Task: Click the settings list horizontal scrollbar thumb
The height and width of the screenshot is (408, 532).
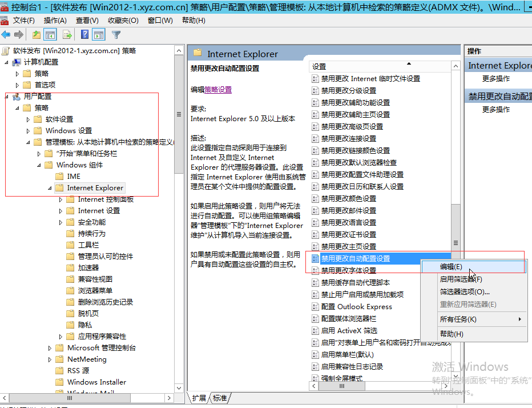Action: coord(342,386)
